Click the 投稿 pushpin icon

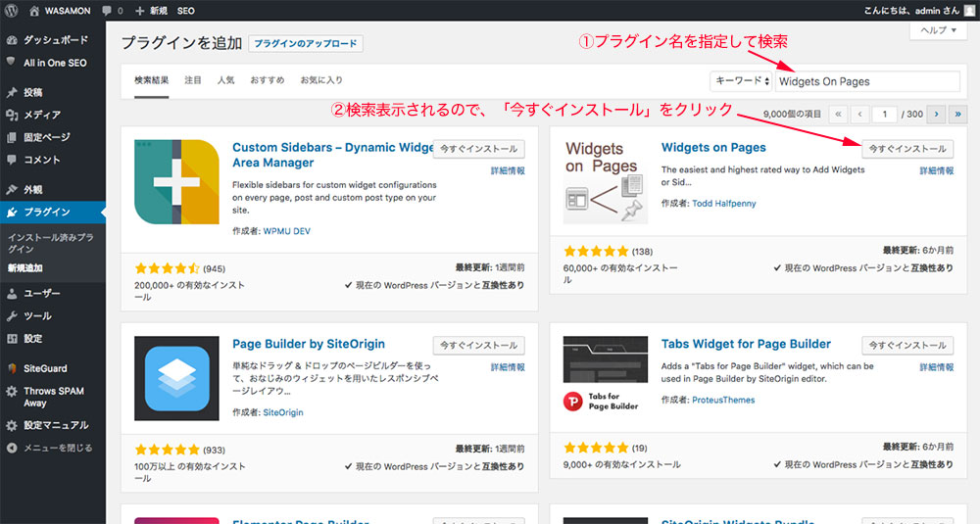coord(12,92)
